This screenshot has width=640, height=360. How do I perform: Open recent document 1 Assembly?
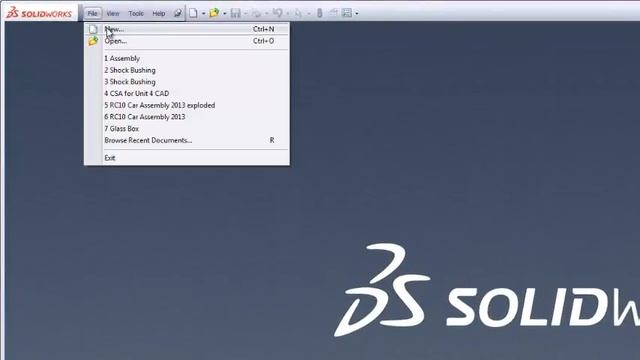(x=187, y=58)
